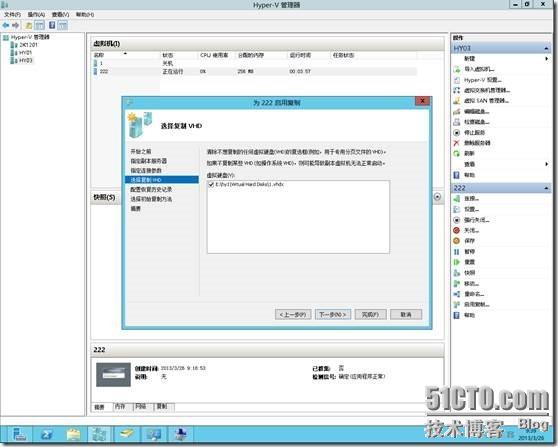This screenshot has width=558, height=447.
Task: Click the 名称 column header sort arrow
Action: click(125, 54)
